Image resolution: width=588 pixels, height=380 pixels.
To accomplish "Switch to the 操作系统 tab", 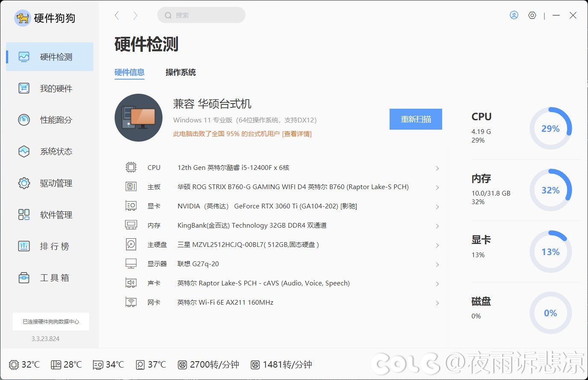I will (x=180, y=72).
